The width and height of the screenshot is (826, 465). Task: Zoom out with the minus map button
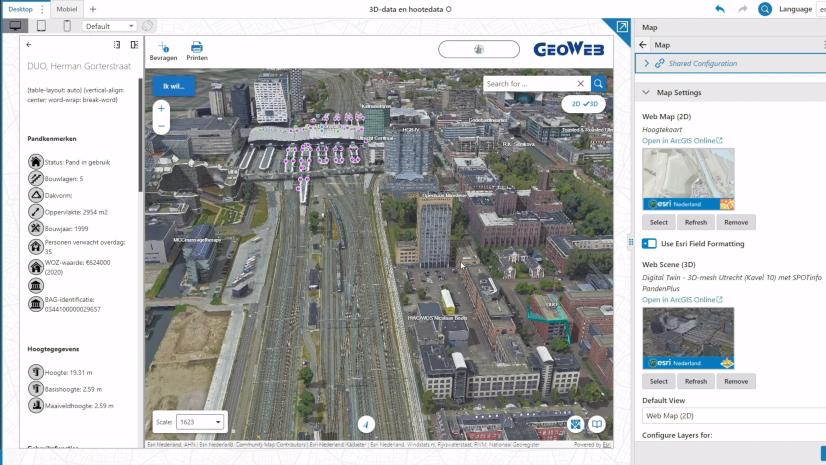pyautogui.click(x=161, y=126)
